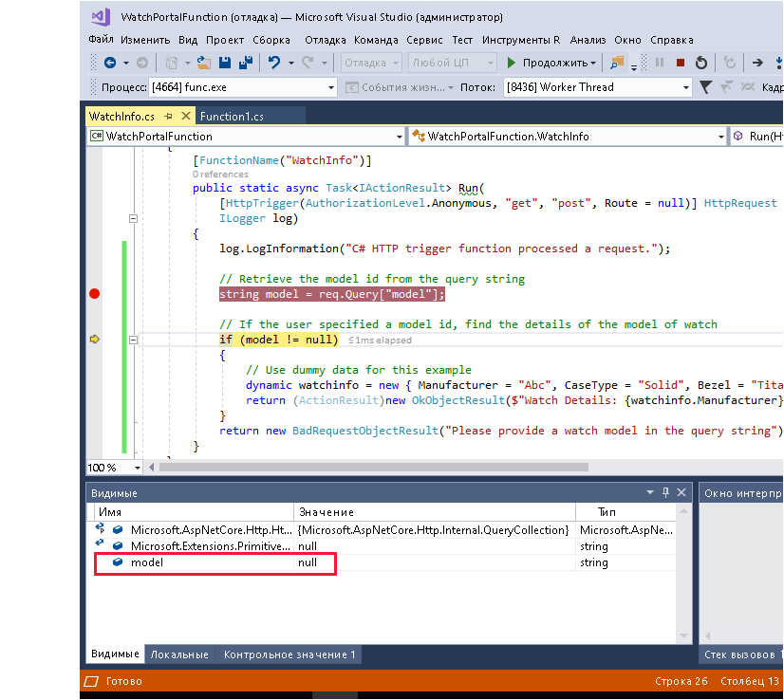Click the Имя column header
The height and width of the screenshot is (700, 784).
(x=194, y=512)
